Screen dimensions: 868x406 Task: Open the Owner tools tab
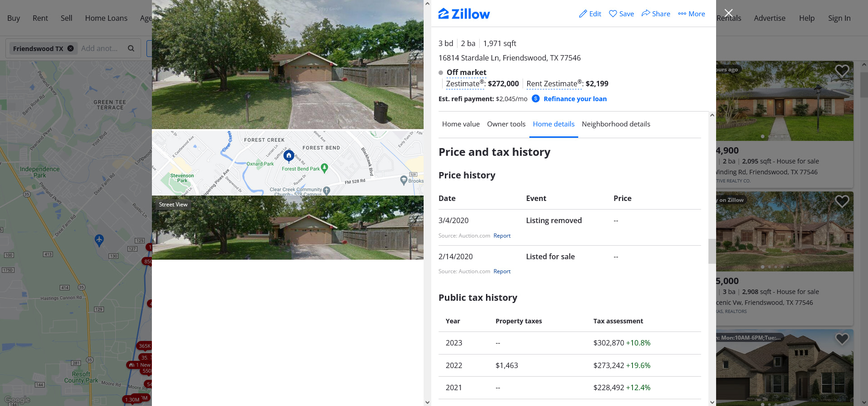[x=506, y=124]
